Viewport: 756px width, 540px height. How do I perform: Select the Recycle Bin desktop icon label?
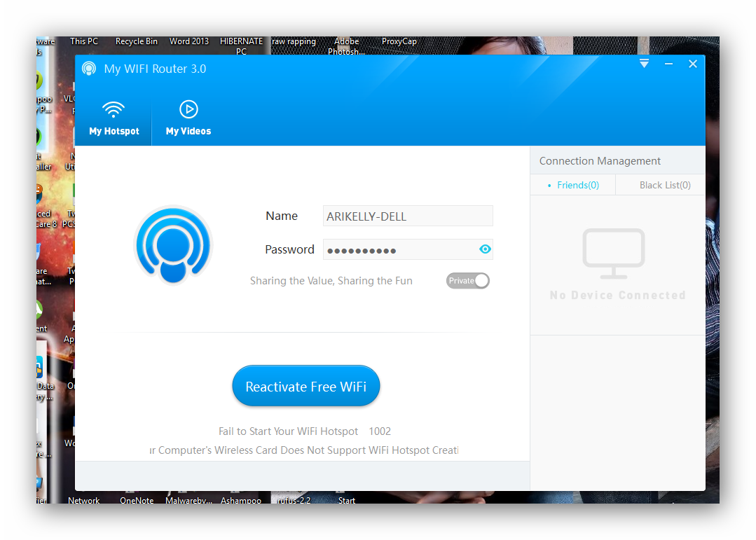click(137, 41)
